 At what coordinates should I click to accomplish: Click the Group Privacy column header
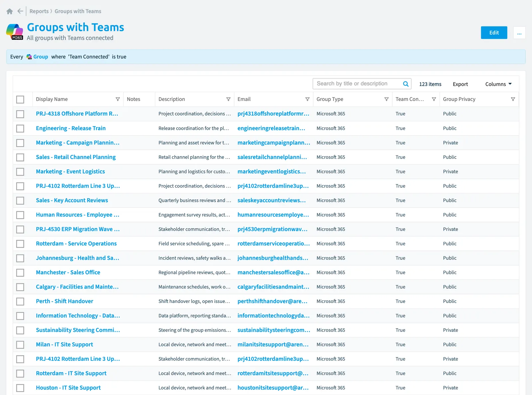[459, 99]
